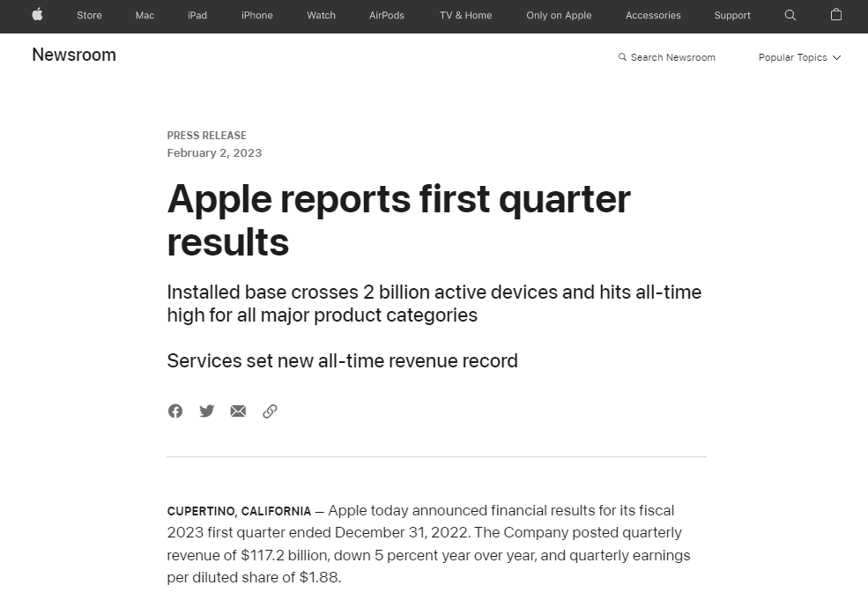This screenshot has width=868, height=600.
Task: Share the article on Facebook
Action: [175, 411]
